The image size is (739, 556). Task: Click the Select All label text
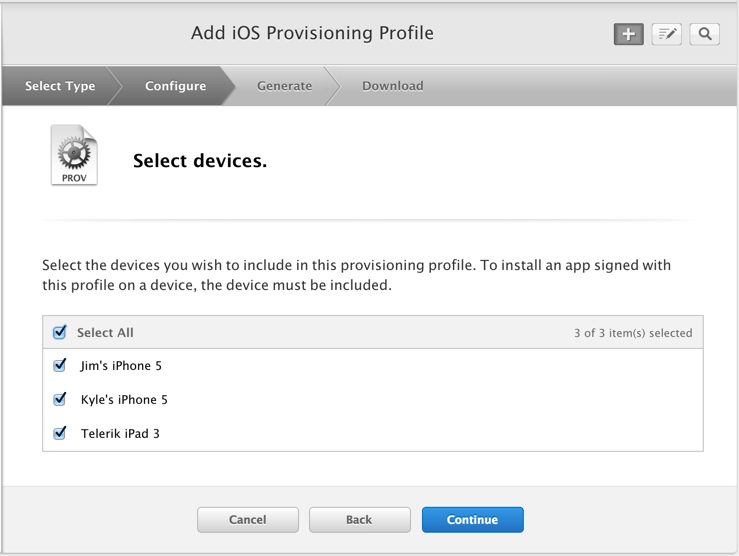point(105,333)
